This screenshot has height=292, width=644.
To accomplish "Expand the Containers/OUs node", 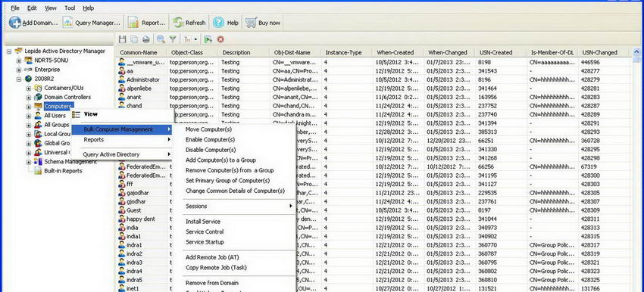I will [29, 89].
